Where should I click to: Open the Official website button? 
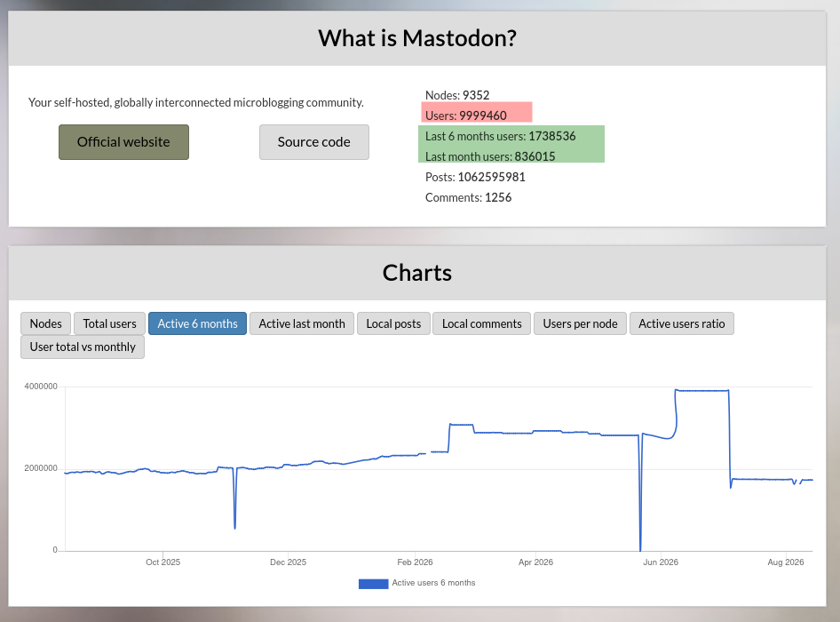pyautogui.click(x=123, y=142)
